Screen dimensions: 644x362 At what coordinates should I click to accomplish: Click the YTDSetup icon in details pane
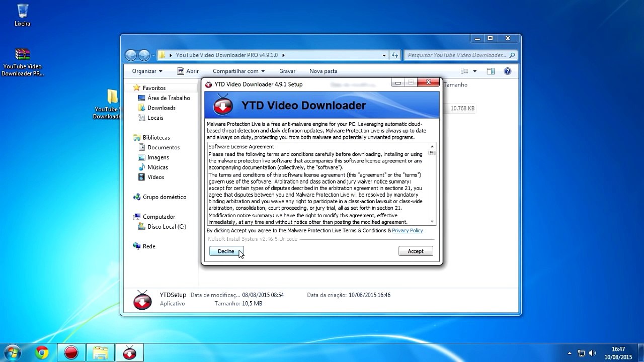[x=142, y=300]
